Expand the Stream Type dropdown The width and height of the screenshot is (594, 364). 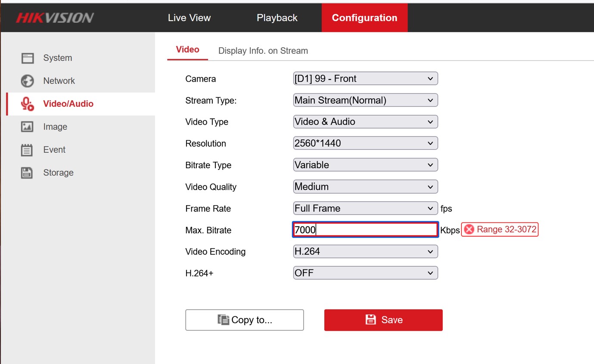[x=365, y=100]
